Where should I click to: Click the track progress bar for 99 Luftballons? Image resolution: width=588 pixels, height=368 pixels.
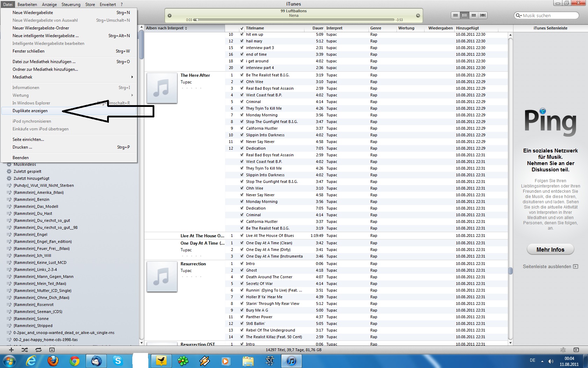(294, 20)
